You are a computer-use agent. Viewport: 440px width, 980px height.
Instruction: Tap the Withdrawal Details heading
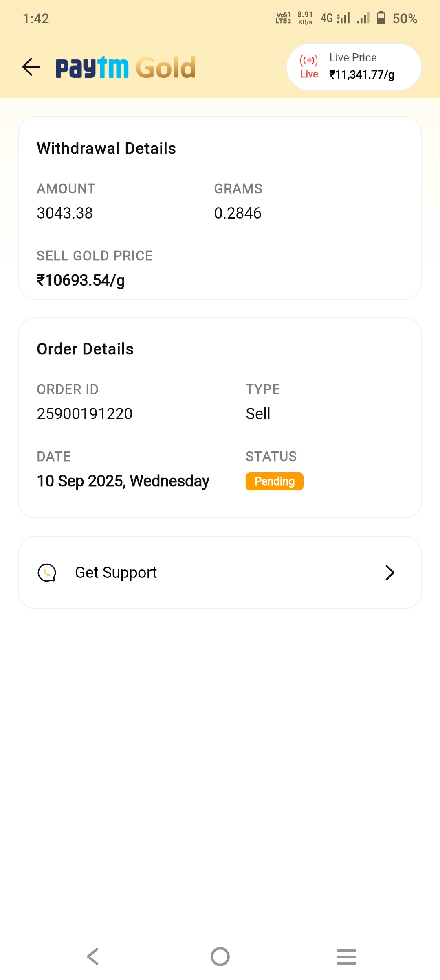pos(106,149)
